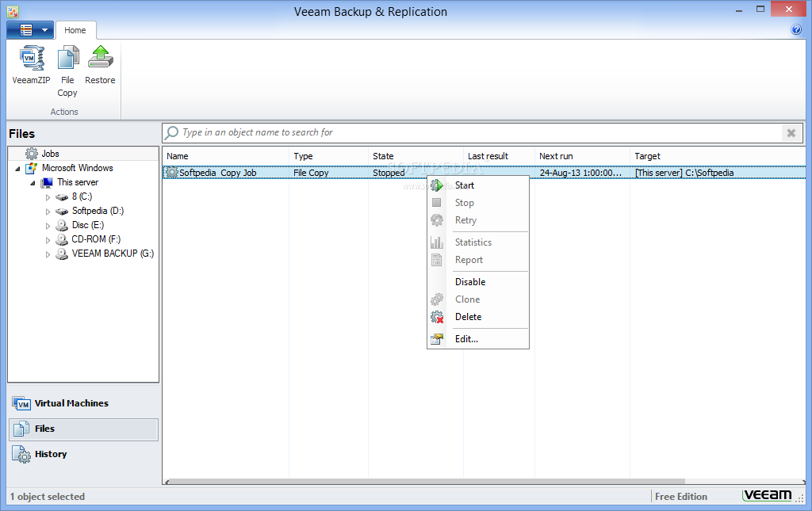Viewport: 812px width, 511px height.
Task: Click the CD-ROM (F:) drive icon
Action: coord(62,239)
